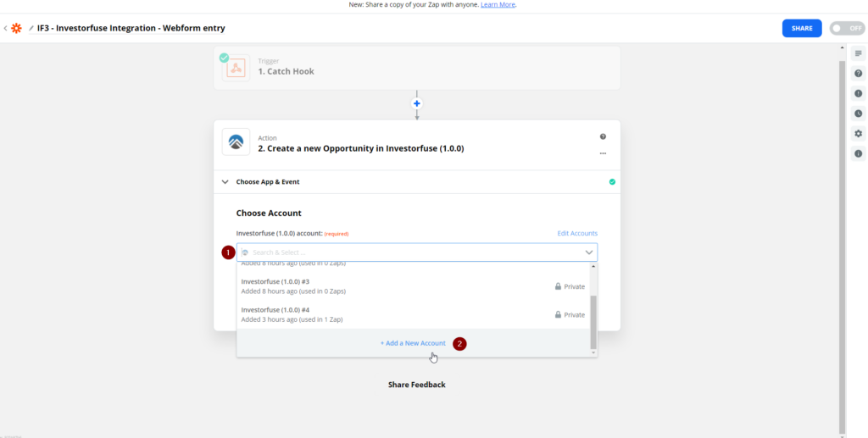Viewport: 868px width, 438px height.
Task: Click the account list scroll-down arrow
Action: tap(593, 352)
